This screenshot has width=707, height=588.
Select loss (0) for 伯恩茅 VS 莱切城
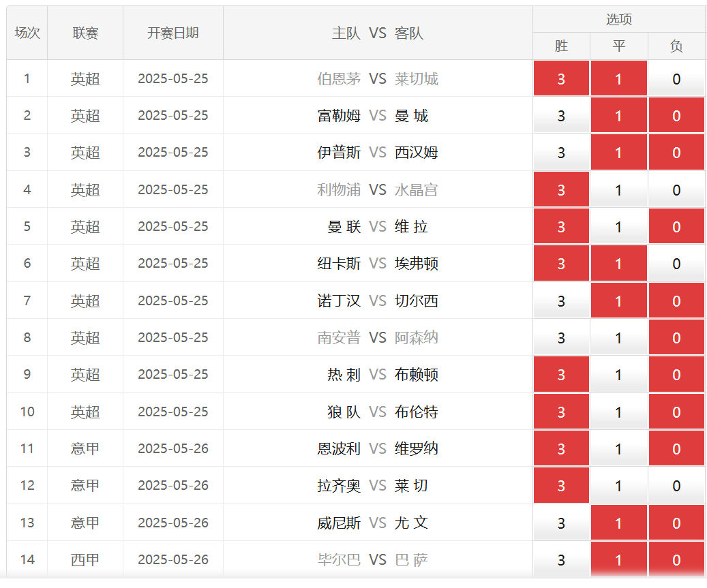tap(676, 78)
